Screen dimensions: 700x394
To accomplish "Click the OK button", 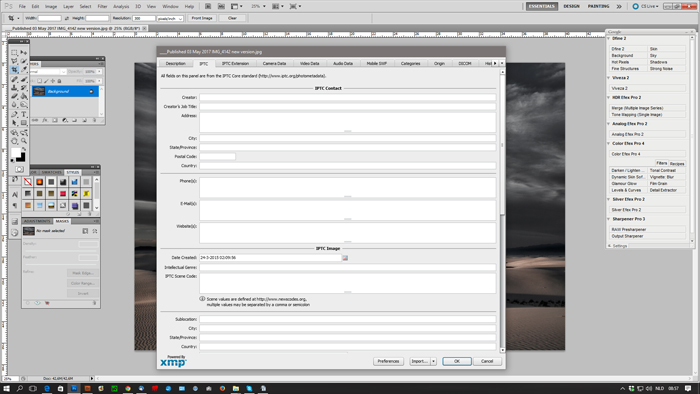I will tap(457, 361).
